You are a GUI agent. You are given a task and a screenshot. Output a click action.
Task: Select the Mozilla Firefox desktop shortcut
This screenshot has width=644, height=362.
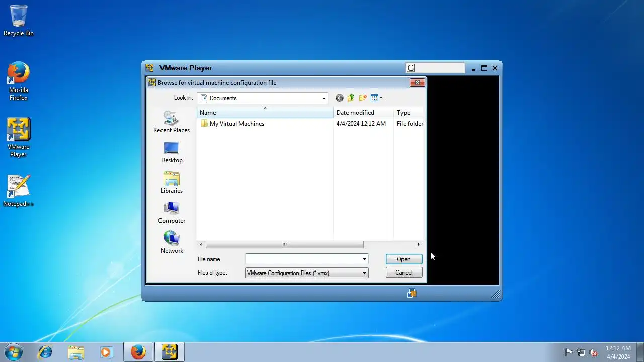tap(19, 81)
